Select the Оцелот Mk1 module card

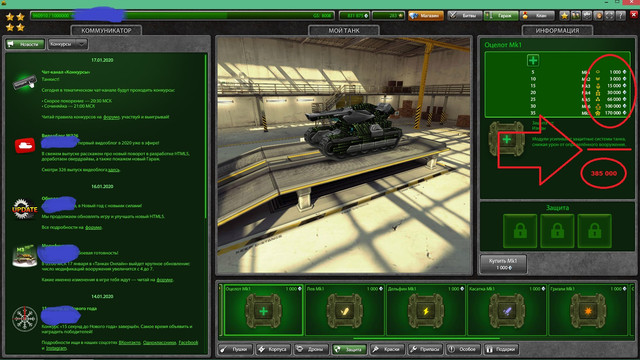click(263, 310)
